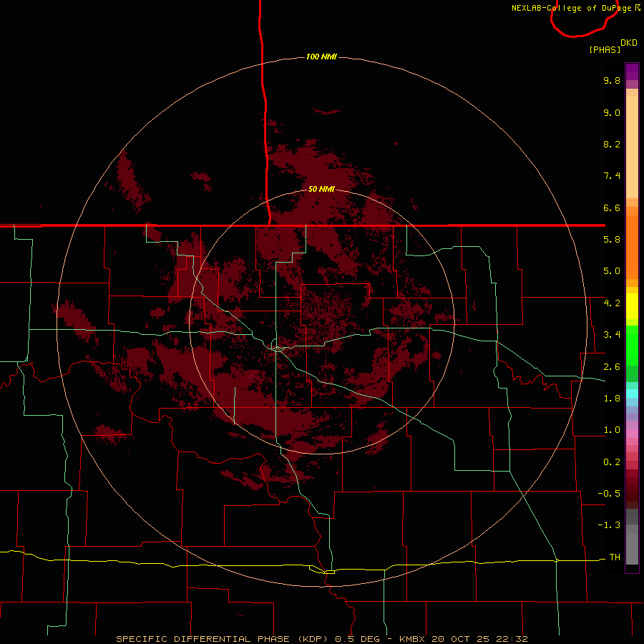
Task: Select the 9.0 value on the scale
Action: click(x=612, y=112)
